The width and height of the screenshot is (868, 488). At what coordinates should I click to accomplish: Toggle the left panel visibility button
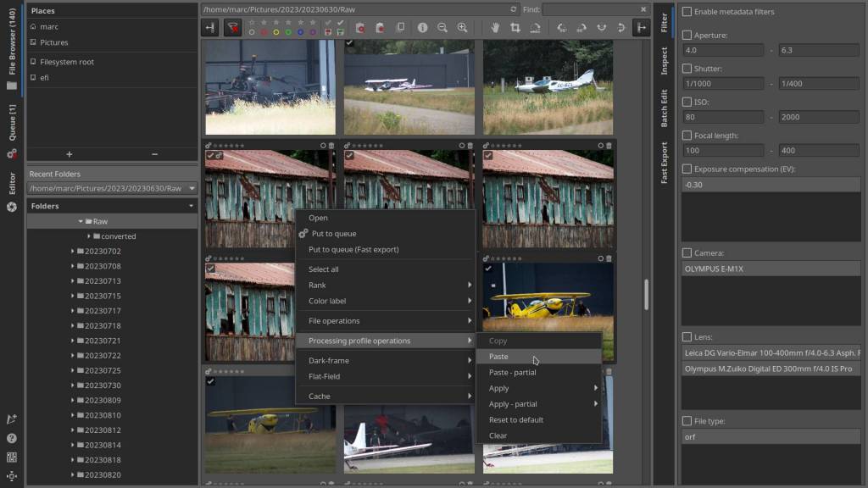(x=210, y=28)
